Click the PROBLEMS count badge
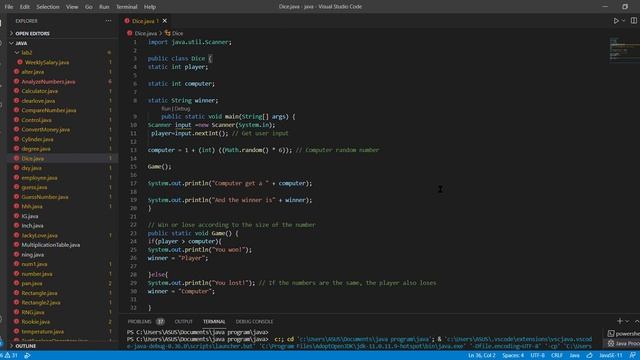The image size is (640, 360). [x=160, y=322]
